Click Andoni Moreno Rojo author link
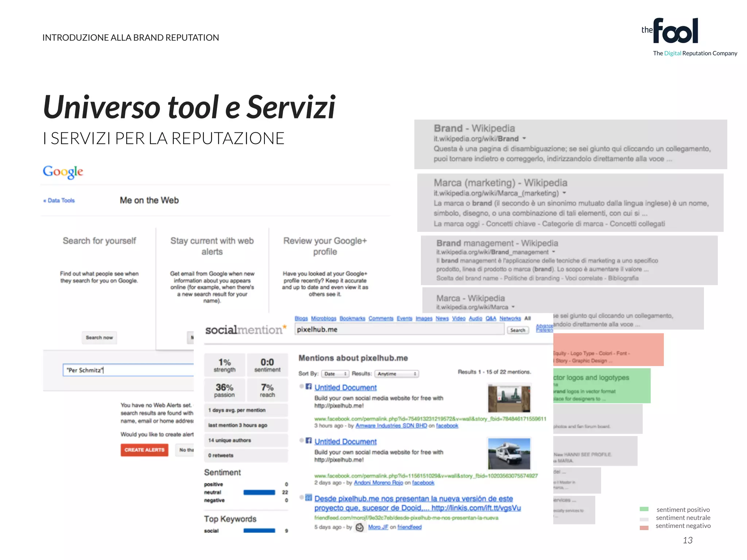The height and width of the screenshot is (560, 747). pos(378,483)
